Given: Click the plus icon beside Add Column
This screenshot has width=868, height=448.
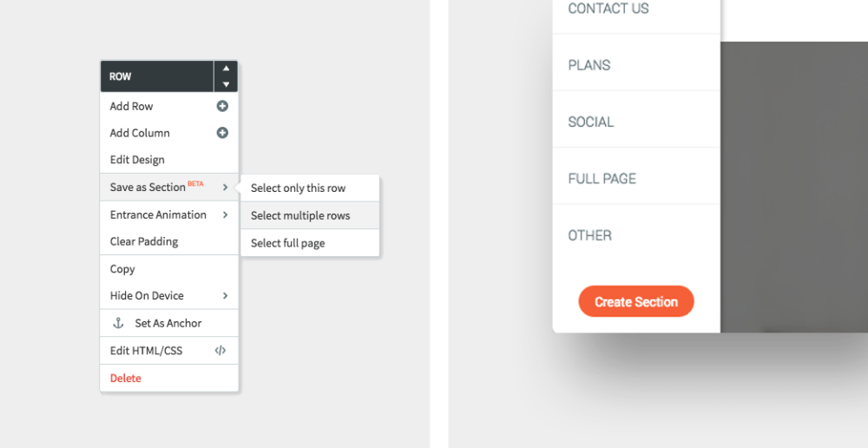Looking at the screenshot, I should coord(222,133).
